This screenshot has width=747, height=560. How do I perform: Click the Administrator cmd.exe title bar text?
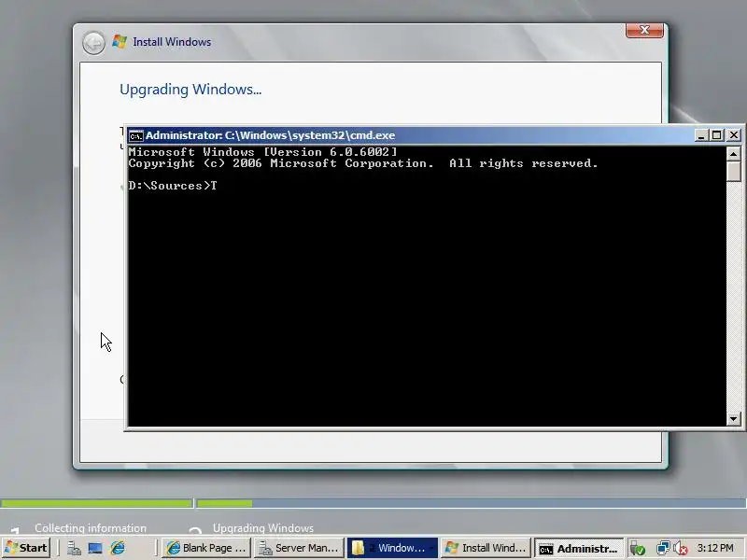click(x=270, y=135)
